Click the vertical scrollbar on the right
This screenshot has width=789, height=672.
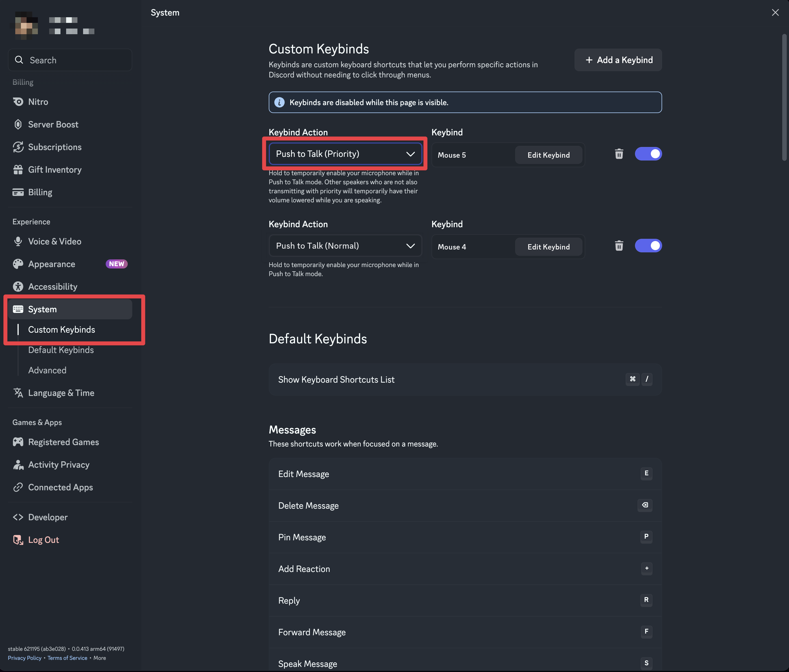[784, 97]
